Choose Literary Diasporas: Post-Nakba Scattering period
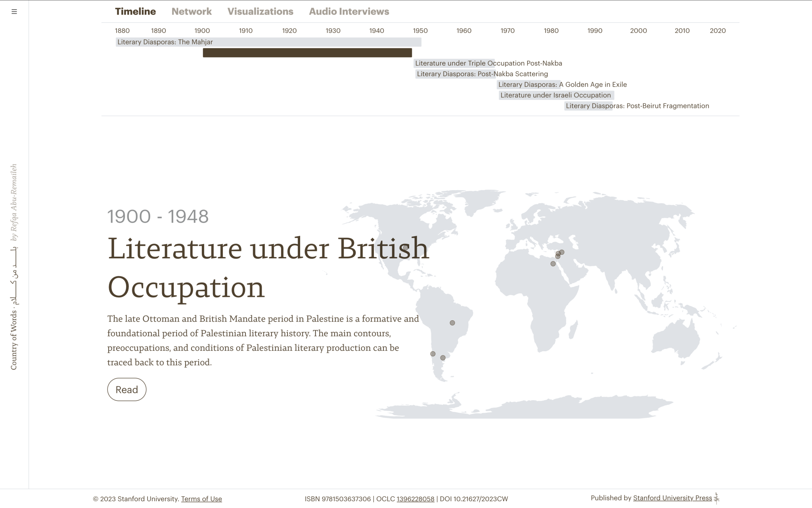The width and height of the screenshot is (812, 508). coord(482,74)
